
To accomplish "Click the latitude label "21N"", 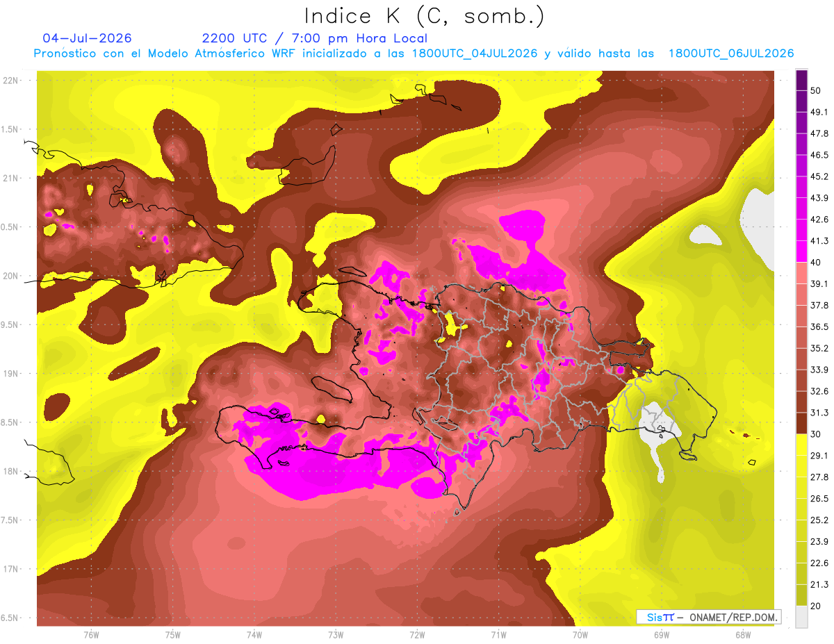I will [x=12, y=178].
